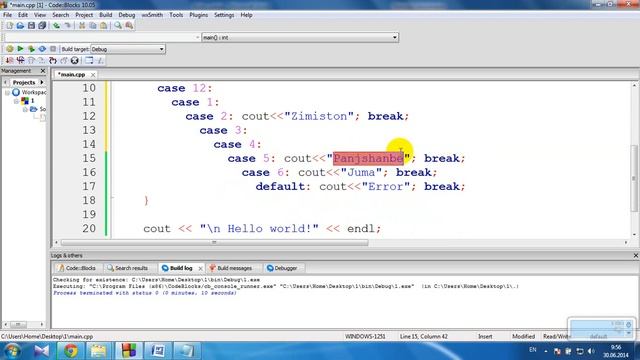Click the Find magnifier icon
This screenshot has height=360, width=640.
coord(118,26)
